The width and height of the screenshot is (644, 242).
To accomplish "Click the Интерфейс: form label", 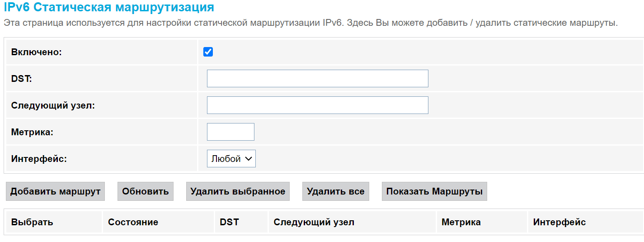I will [39, 159].
